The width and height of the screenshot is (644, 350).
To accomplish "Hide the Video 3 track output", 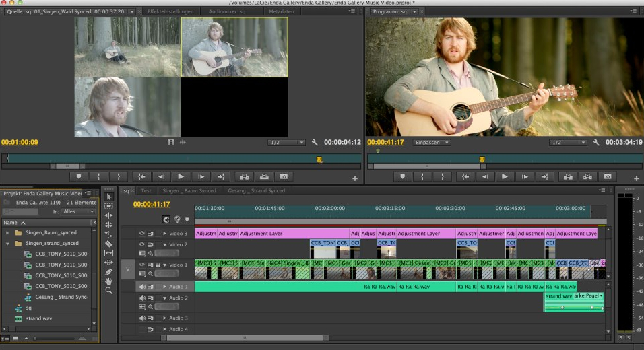I will pos(142,233).
